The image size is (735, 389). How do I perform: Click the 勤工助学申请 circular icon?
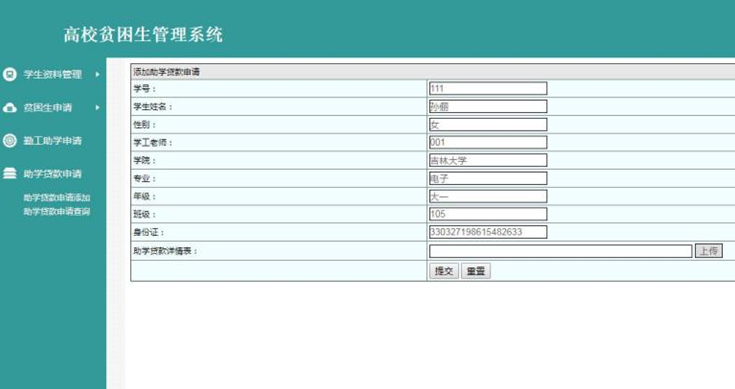pos(9,141)
